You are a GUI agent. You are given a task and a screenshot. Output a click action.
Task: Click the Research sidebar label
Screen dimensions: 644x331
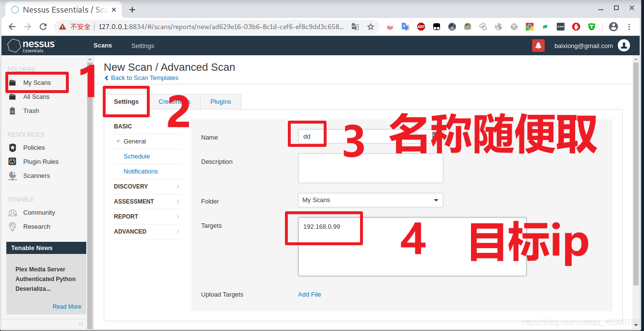37,226
